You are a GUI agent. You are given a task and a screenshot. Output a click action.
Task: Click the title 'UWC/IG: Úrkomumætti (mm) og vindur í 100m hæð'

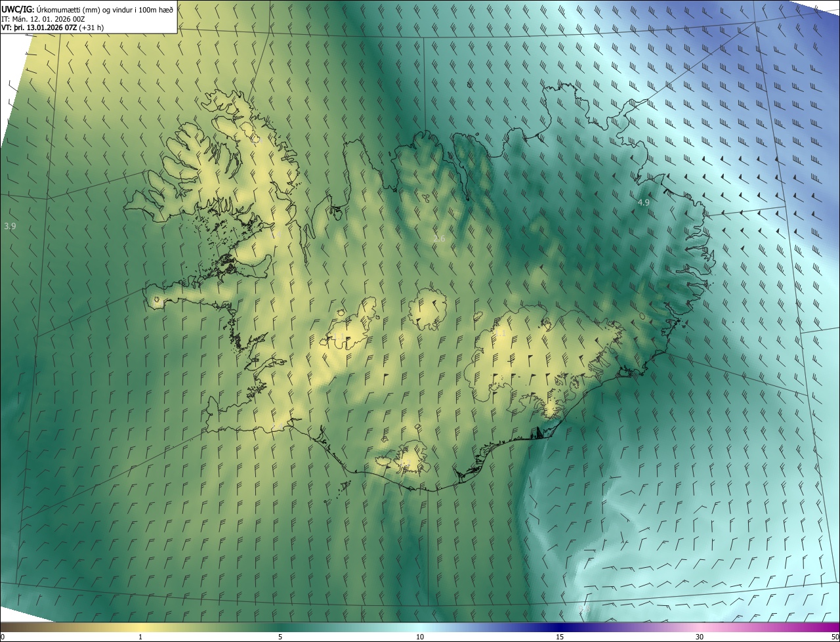point(87,9)
